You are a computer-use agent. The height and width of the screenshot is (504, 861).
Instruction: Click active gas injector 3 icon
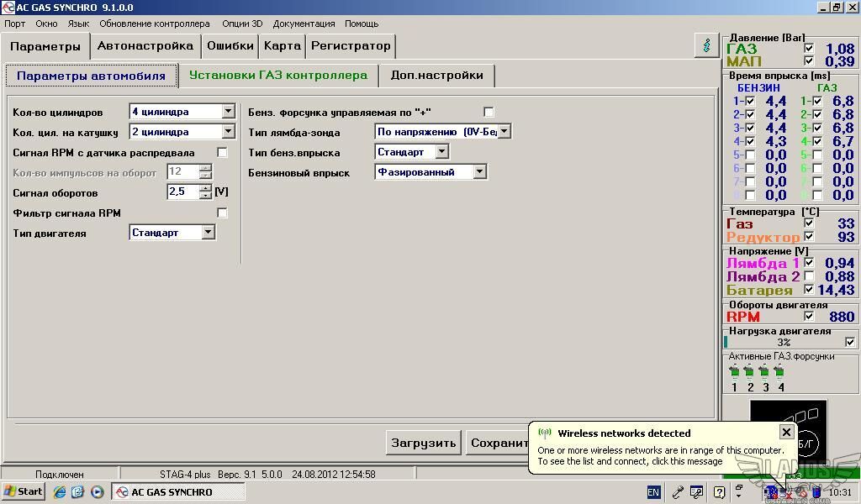[x=765, y=372]
